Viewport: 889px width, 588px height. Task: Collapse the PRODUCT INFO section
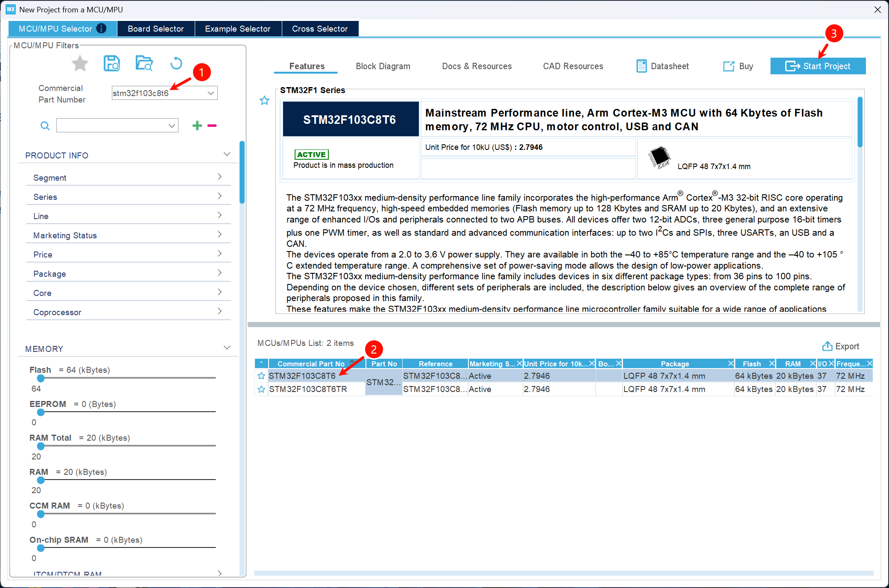pos(227,154)
